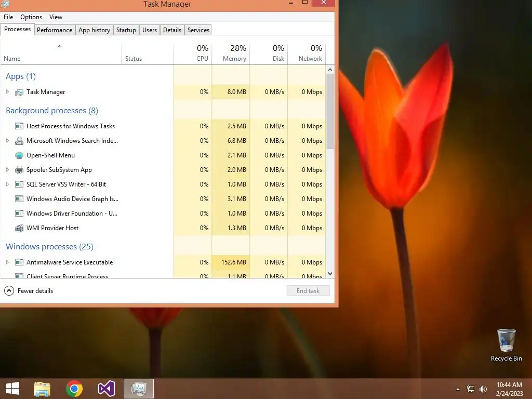Select the Processes tab
532x399 pixels.
click(17, 29)
